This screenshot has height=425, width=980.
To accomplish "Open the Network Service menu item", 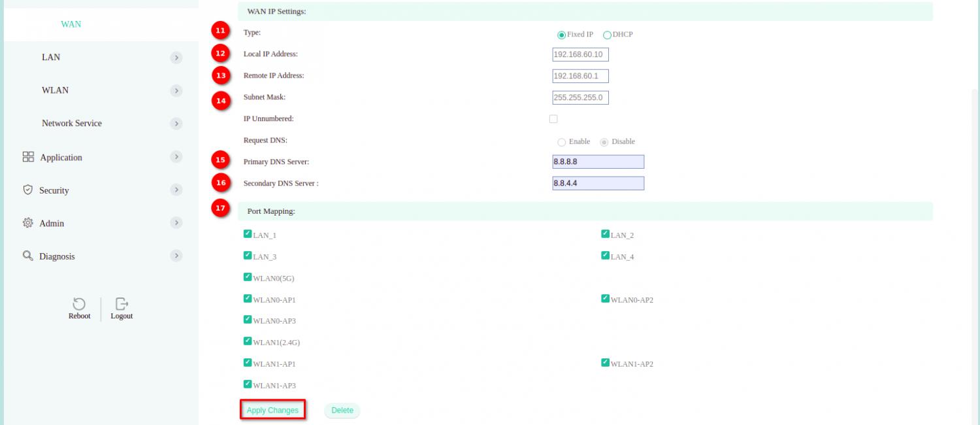I will [72, 124].
